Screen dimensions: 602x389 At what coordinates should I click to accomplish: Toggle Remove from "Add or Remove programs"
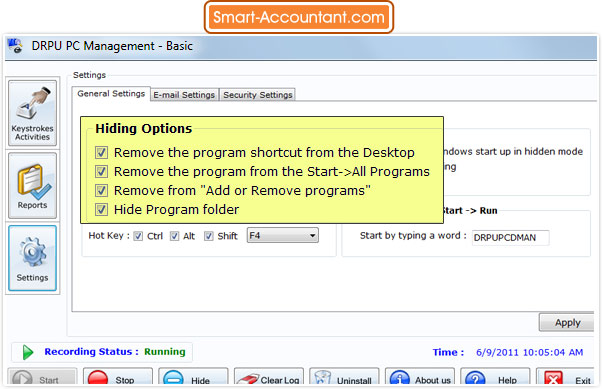pyautogui.click(x=101, y=190)
